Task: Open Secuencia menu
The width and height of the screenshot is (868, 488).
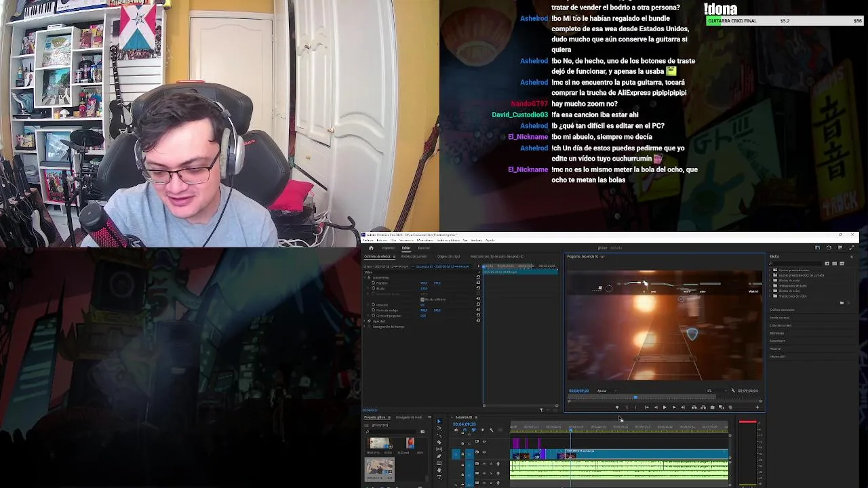Action: coord(406,240)
